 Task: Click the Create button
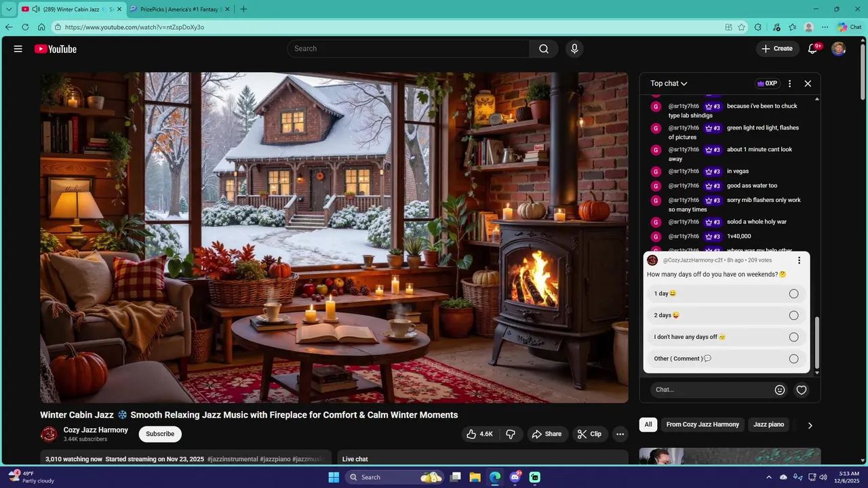(777, 49)
